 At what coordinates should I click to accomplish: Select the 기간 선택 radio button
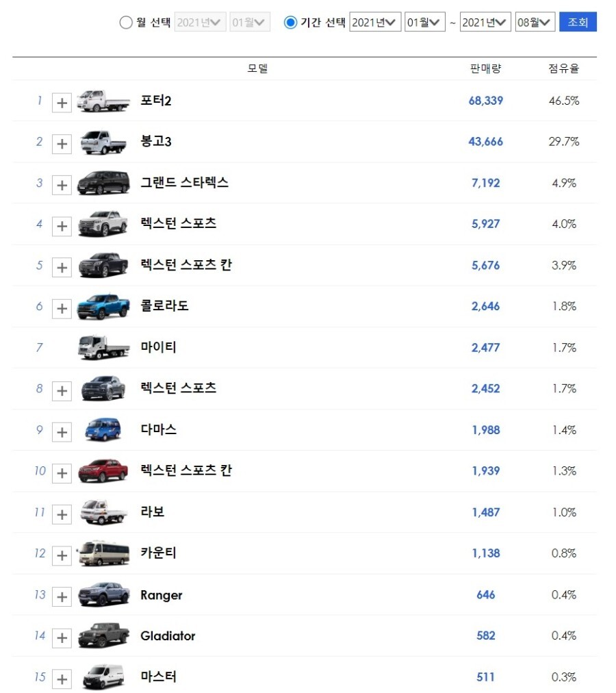click(290, 22)
